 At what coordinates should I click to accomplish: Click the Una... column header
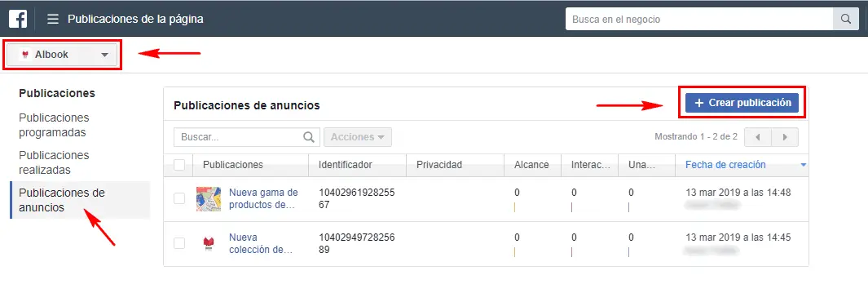pos(641,165)
